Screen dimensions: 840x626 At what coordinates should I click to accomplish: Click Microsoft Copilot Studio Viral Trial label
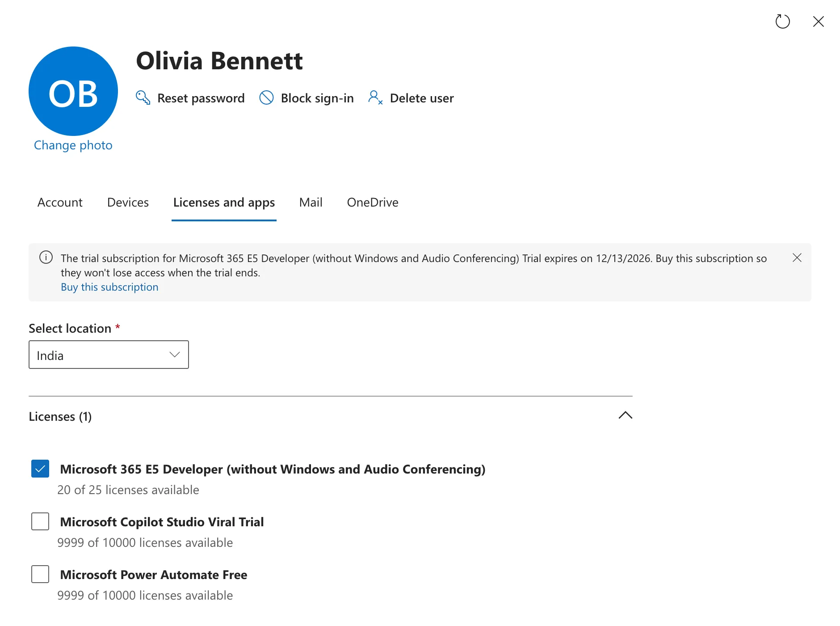click(x=162, y=522)
